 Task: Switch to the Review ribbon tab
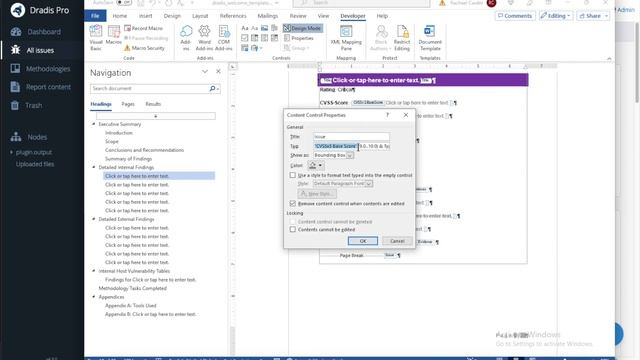pos(298,16)
